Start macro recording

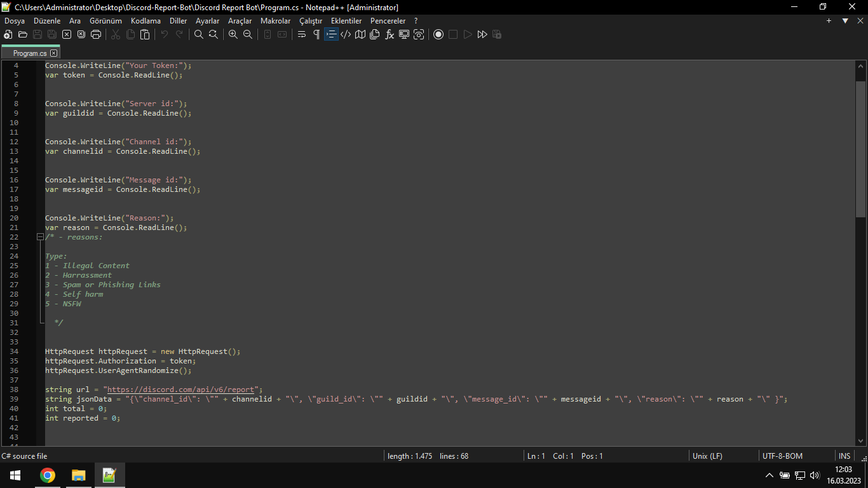coord(438,34)
